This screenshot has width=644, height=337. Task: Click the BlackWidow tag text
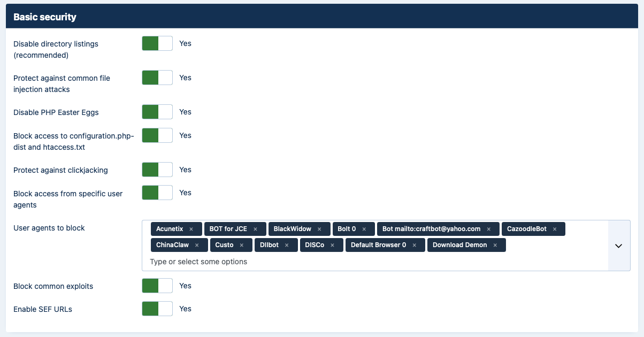(x=293, y=229)
